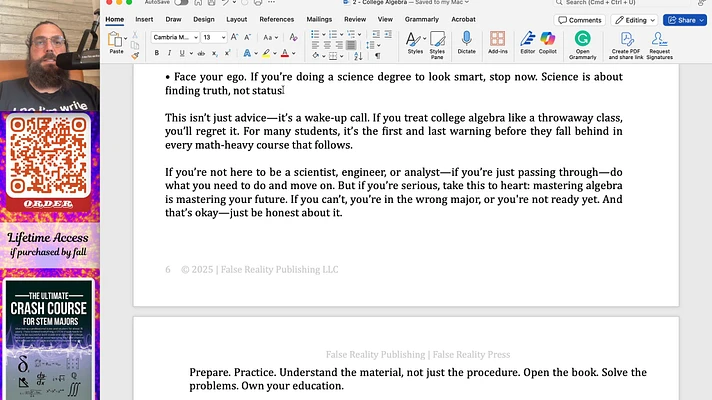Switch to the References tab

coord(277,19)
